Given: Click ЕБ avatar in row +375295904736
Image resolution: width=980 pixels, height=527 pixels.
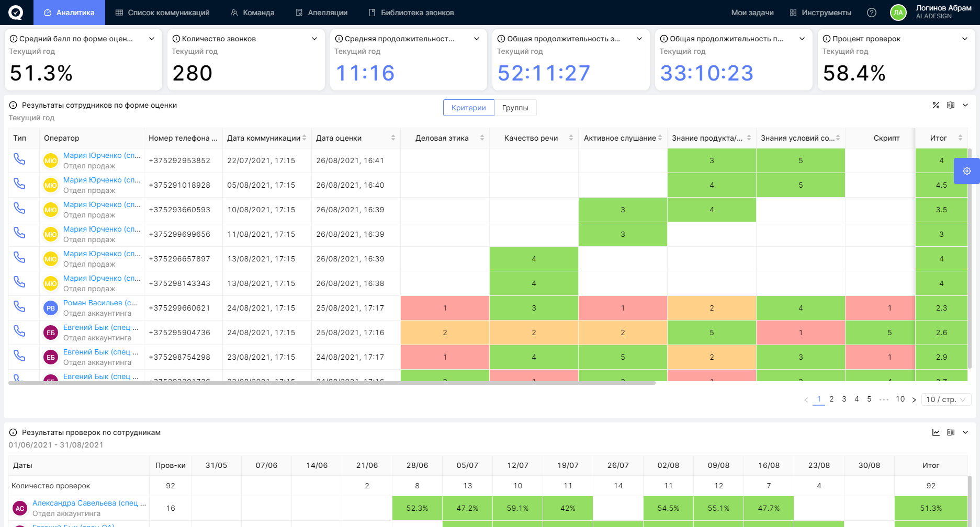Looking at the screenshot, I should coord(51,333).
